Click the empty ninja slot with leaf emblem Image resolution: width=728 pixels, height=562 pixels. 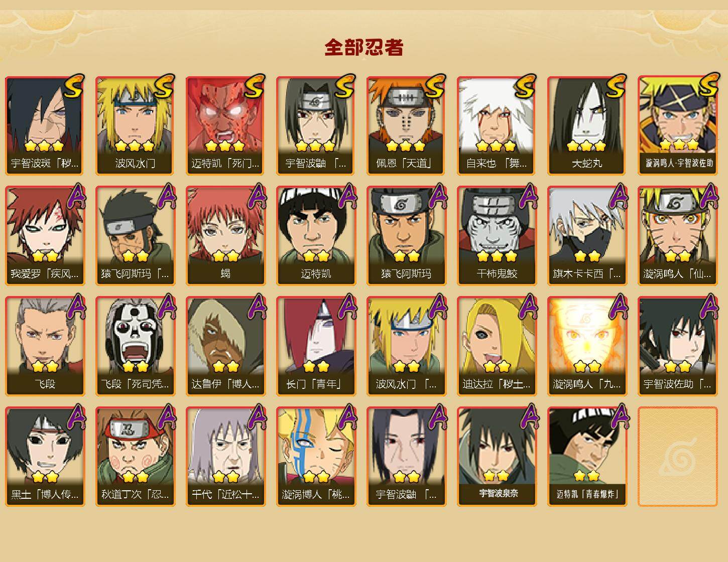click(x=677, y=457)
